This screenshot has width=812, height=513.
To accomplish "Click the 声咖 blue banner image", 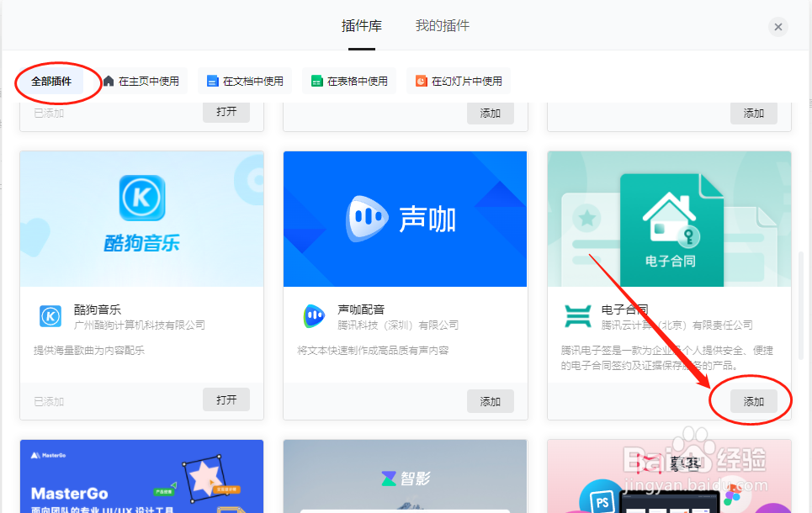I will [405, 219].
